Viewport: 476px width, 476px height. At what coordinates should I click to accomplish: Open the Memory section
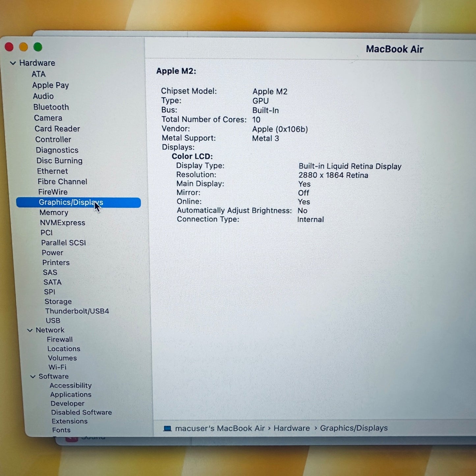(54, 212)
